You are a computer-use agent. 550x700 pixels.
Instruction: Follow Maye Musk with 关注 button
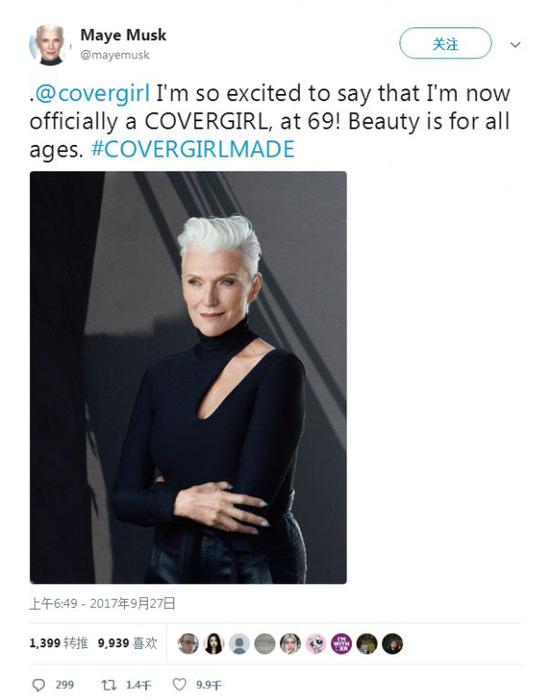tap(445, 43)
